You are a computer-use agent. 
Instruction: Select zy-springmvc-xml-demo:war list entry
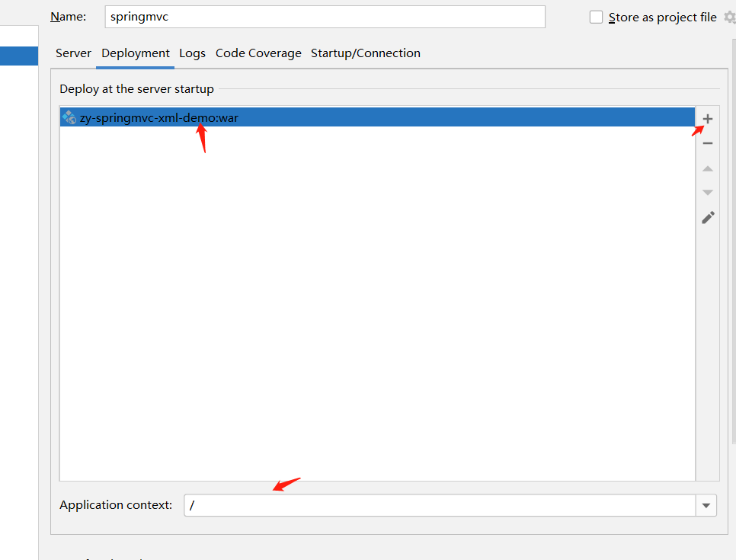(377, 117)
